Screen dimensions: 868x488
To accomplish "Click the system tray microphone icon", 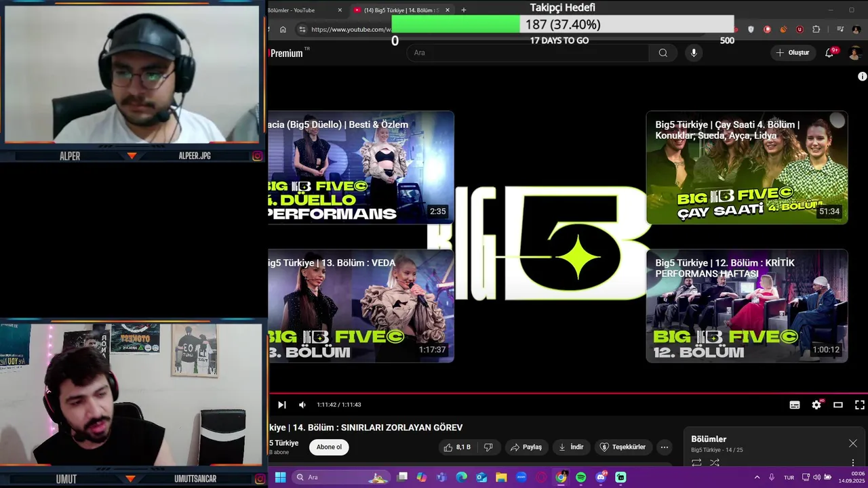I will coord(772,477).
